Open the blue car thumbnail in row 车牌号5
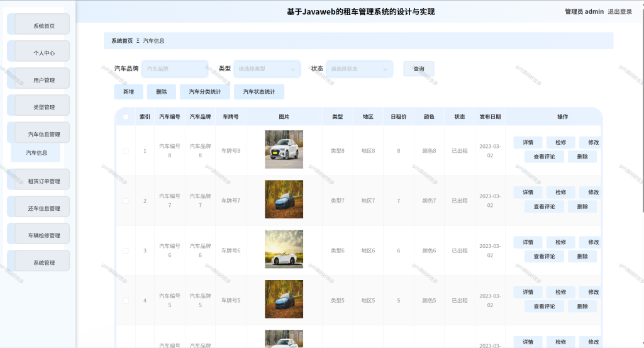The width and height of the screenshot is (644, 348). click(x=284, y=299)
